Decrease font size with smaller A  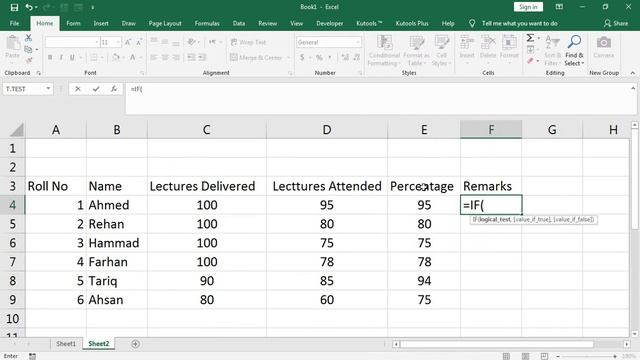[x=139, y=42]
